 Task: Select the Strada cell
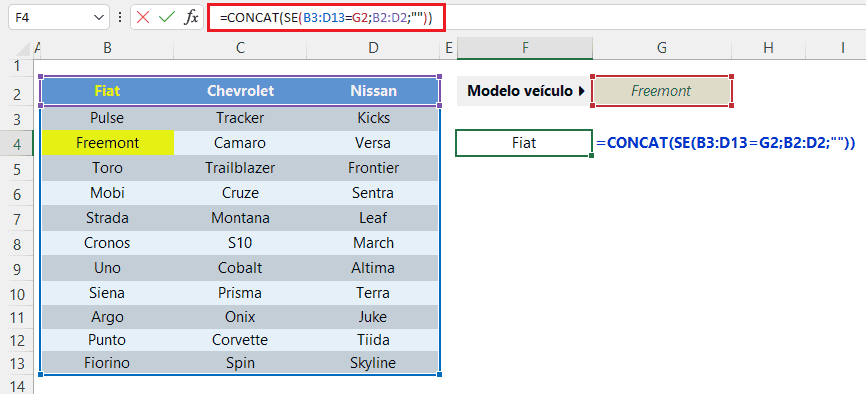pos(108,218)
